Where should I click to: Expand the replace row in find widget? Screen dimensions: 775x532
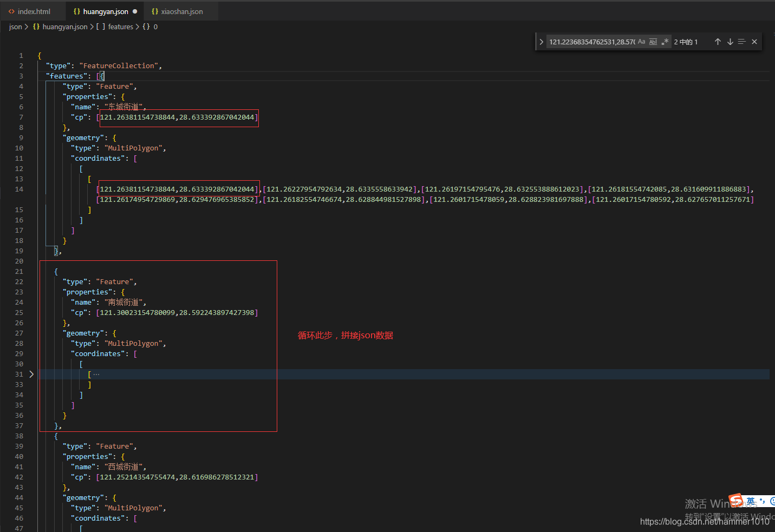pos(541,42)
